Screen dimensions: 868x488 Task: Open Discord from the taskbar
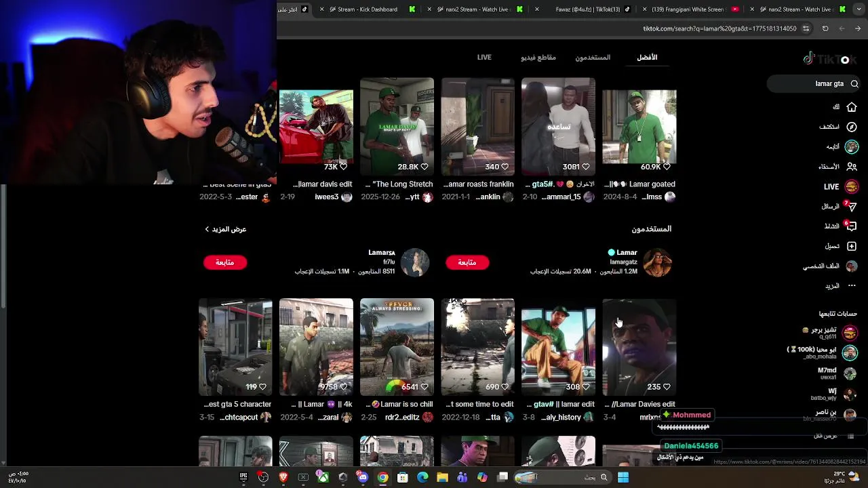click(x=363, y=477)
